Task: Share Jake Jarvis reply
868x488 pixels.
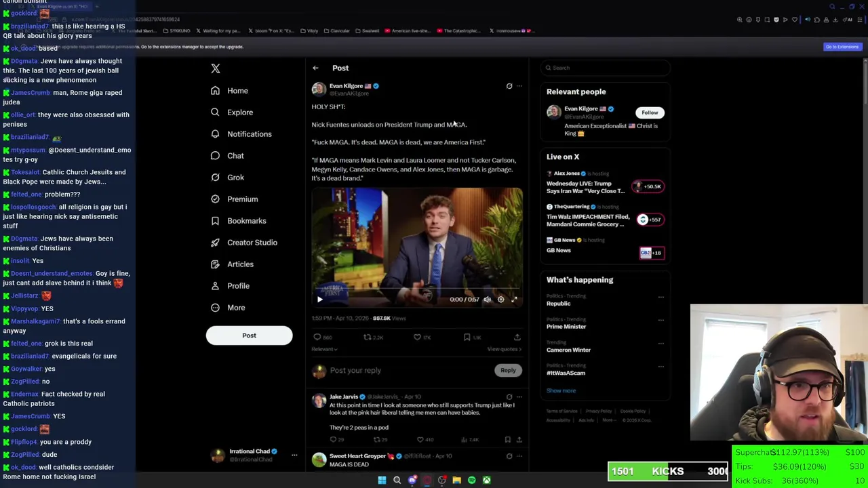Action: point(519,439)
